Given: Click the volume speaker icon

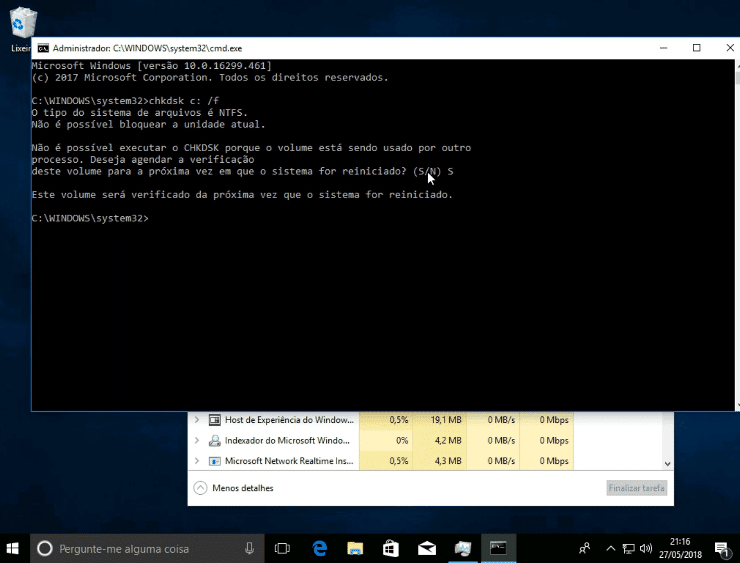Looking at the screenshot, I should pyautogui.click(x=646, y=548).
